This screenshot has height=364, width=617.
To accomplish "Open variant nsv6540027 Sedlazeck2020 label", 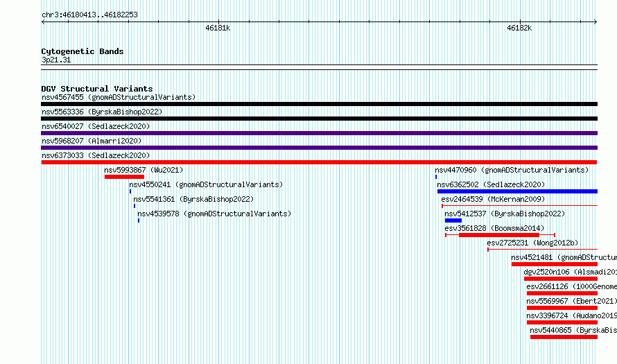I will pos(96,126).
